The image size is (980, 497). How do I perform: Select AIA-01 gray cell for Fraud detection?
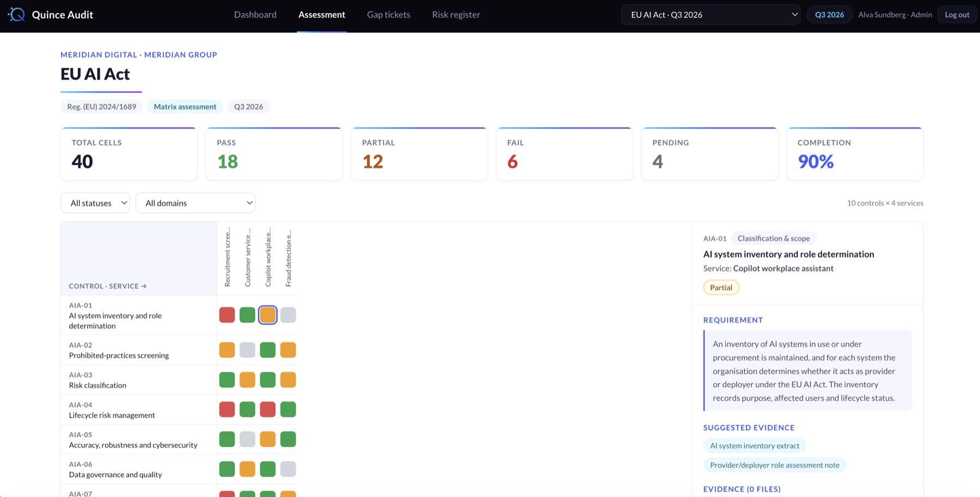pos(288,315)
